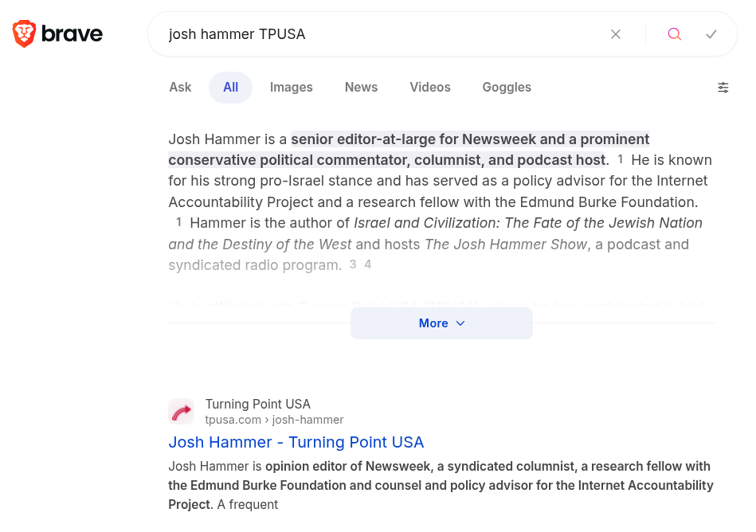Open the News tab
This screenshot has height=532, width=756.
361,88
